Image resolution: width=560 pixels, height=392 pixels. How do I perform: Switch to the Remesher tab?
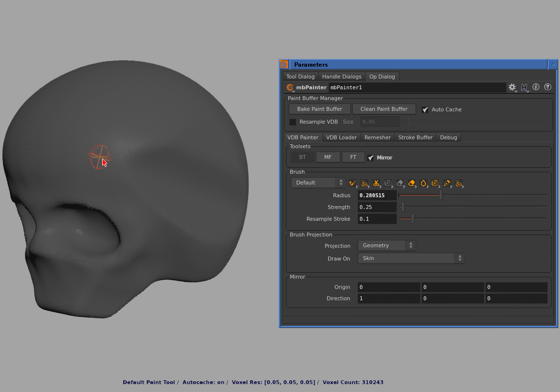pos(377,137)
